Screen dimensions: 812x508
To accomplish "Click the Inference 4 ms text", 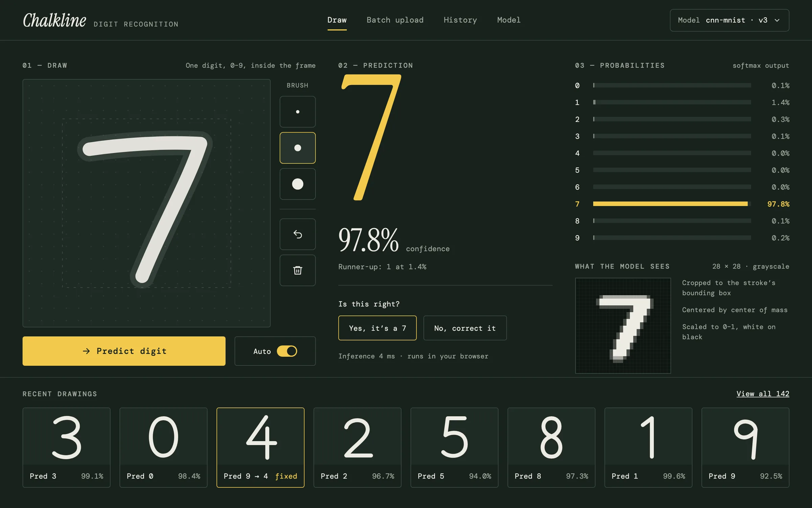I will tap(366, 356).
